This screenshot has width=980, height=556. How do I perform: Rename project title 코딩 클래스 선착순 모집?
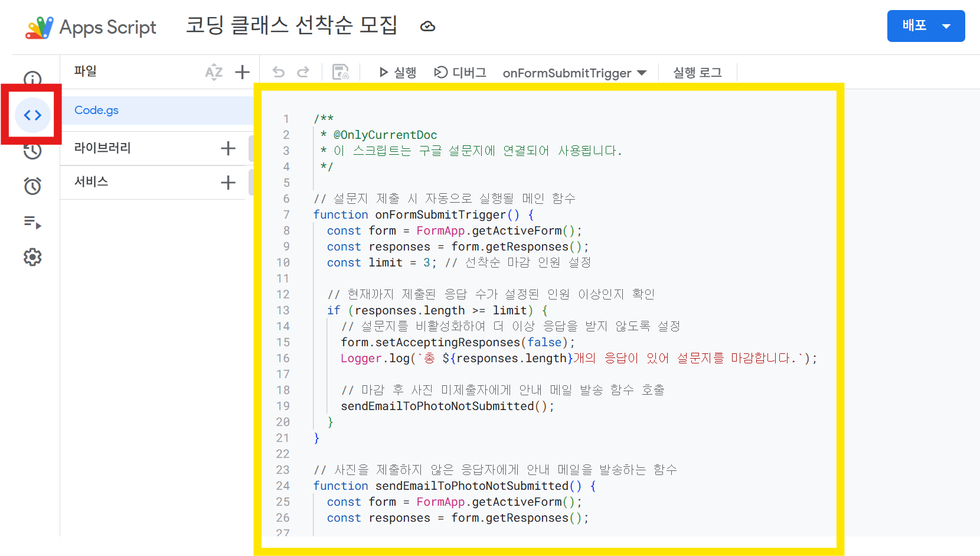coord(292,25)
